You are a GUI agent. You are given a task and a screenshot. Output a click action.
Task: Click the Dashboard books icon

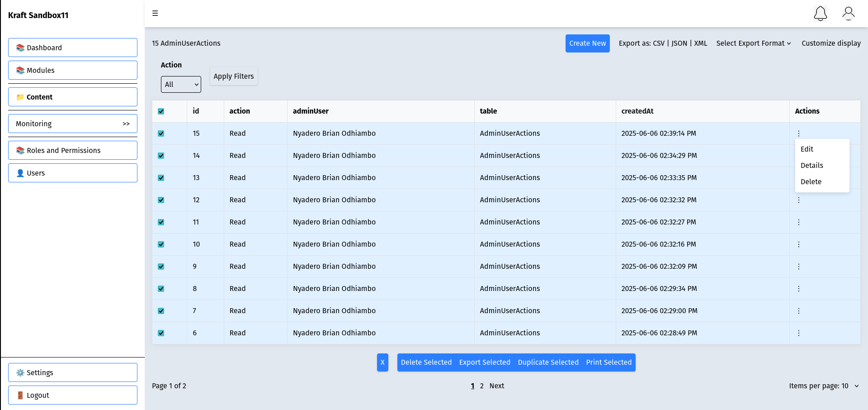(20, 48)
